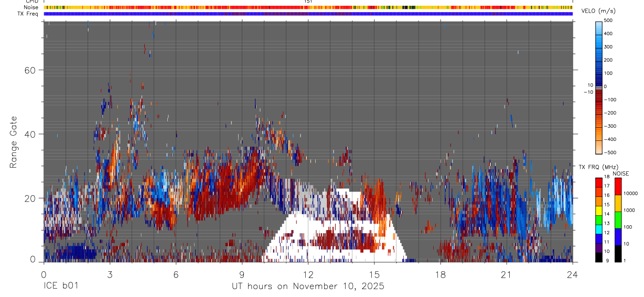Click the UT hours on November 10, 2025 title
The width and height of the screenshot is (644, 297).
[x=308, y=287]
